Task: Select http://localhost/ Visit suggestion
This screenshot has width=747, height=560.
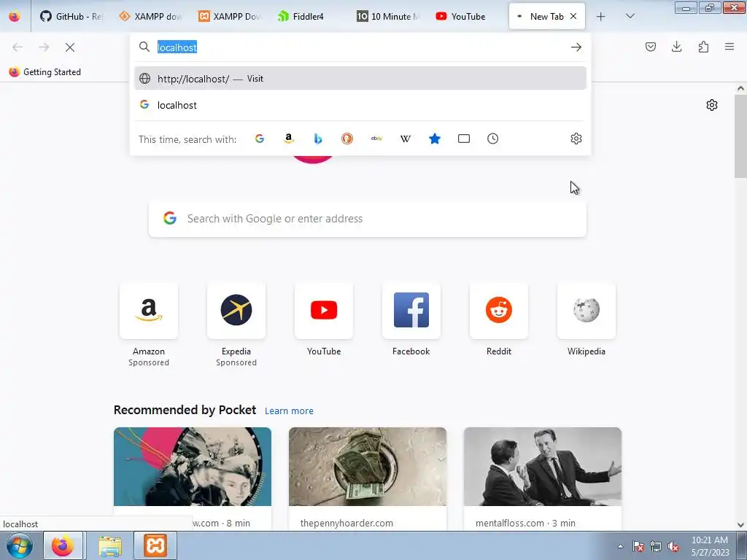Action: point(360,79)
